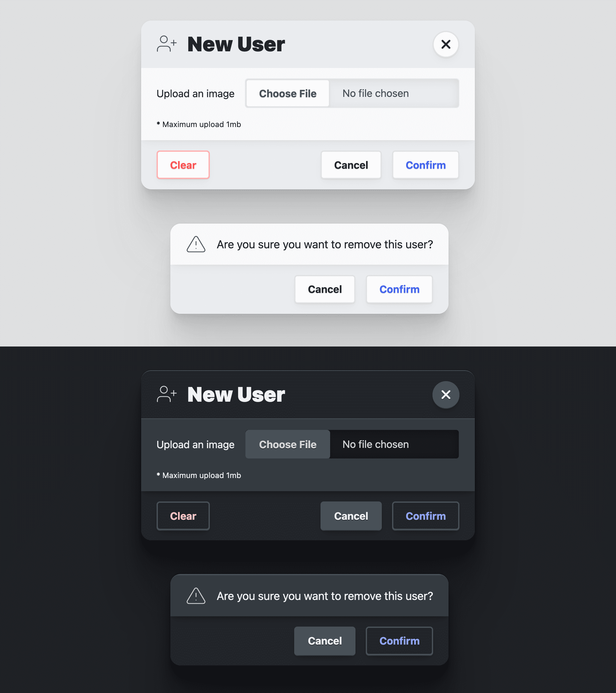Click the Choose File button in dark mode
This screenshot has height=693, width=616.
coord(288,444)
